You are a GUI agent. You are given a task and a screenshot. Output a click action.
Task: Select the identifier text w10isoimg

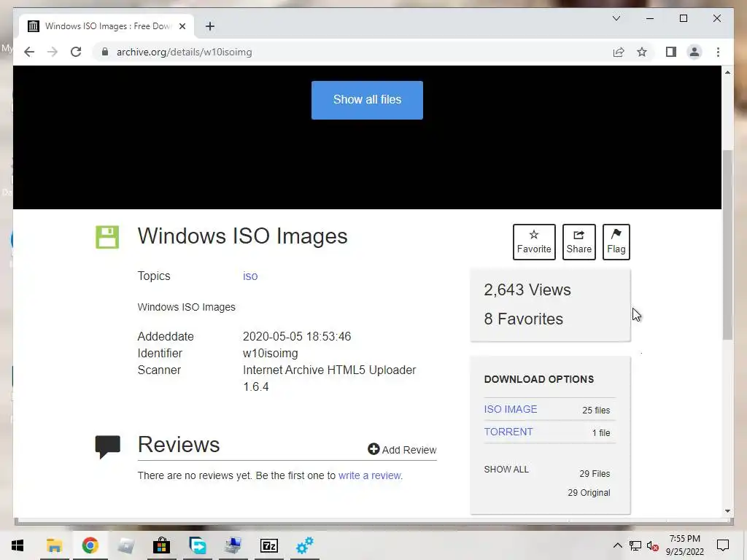pos(270,354)
